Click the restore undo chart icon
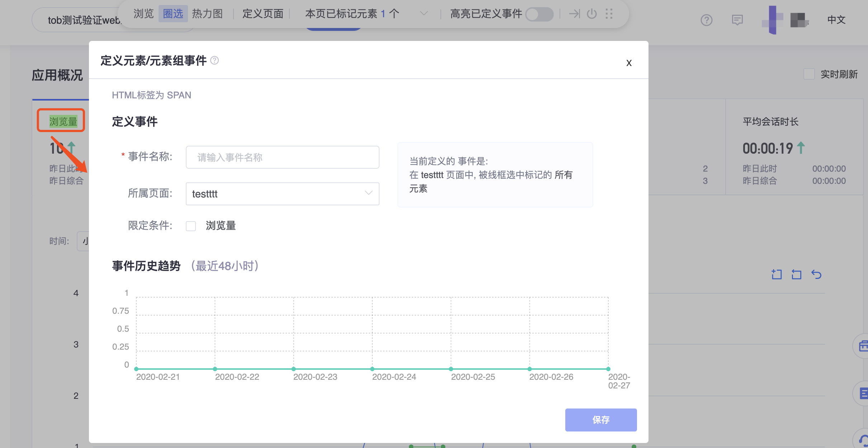868x448 pixels. point(816,275)
